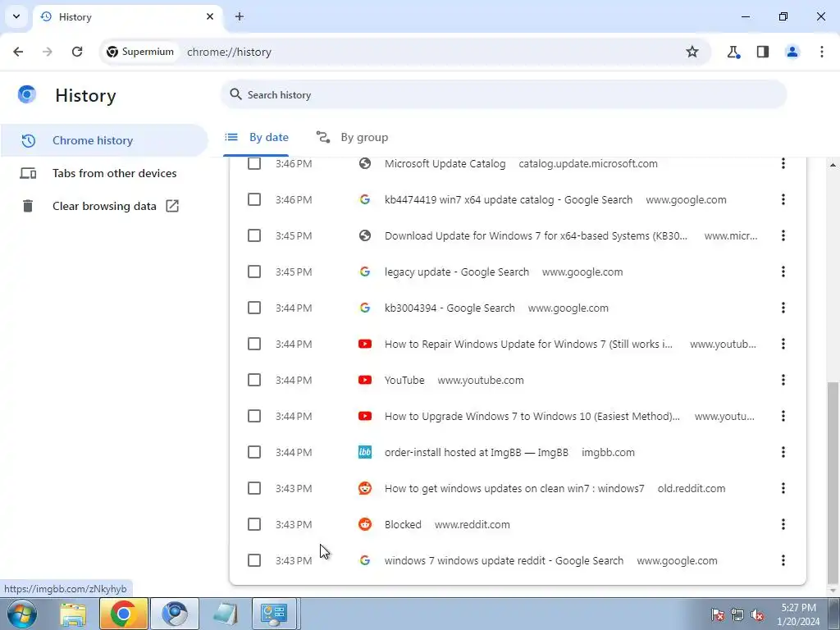Open How to get windows updates reddit link
Viewport: 840px width, 630px height.
514,488
